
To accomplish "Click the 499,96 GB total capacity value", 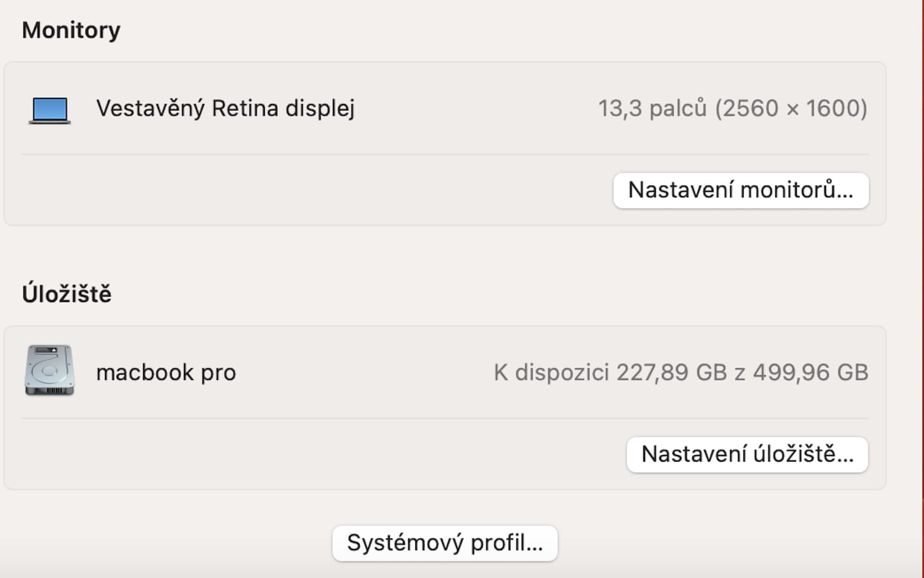I will (811, 372).
